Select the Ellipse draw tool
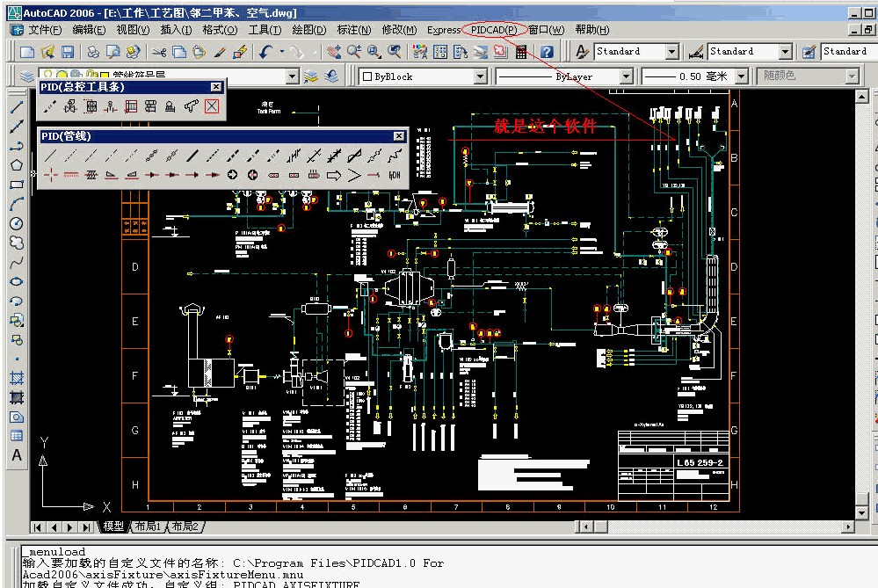878x588 pixels. pos(17,281)
